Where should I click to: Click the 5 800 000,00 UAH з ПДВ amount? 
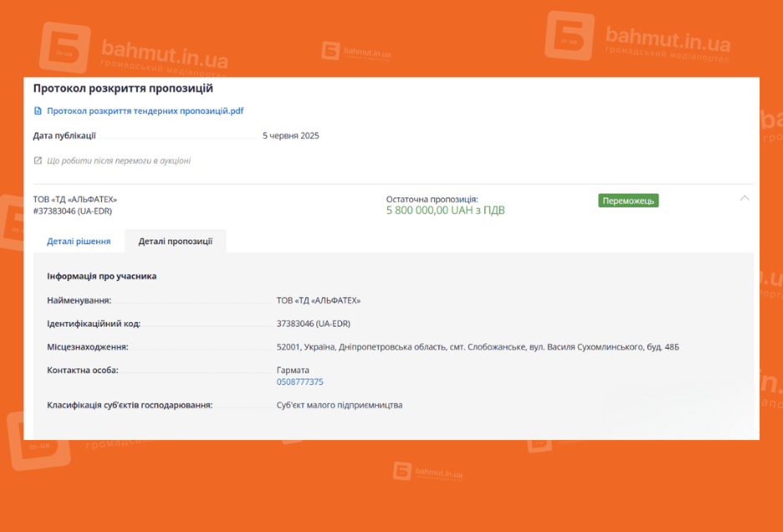click(x=445, y=210)
